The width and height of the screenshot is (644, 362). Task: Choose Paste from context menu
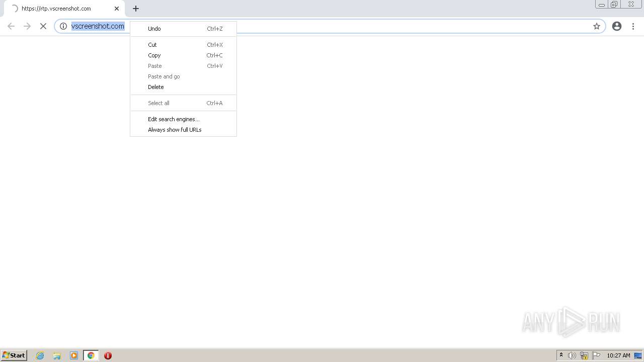pos(183,66)
